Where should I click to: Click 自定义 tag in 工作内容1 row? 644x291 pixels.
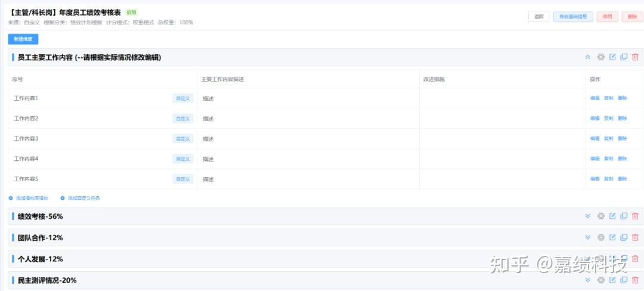(x=183, y=98)
